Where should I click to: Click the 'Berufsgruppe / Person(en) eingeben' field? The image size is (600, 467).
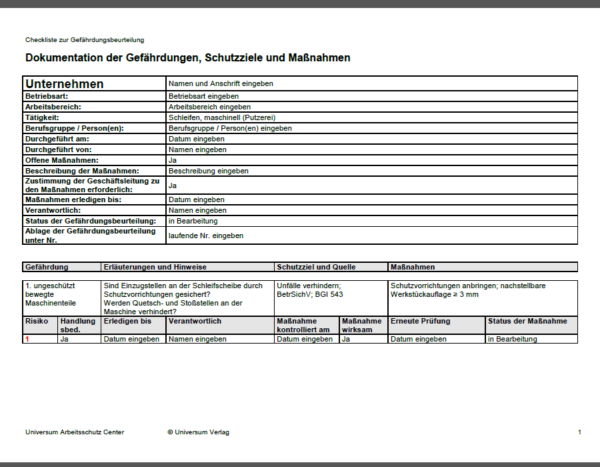(x=372, y=128)
